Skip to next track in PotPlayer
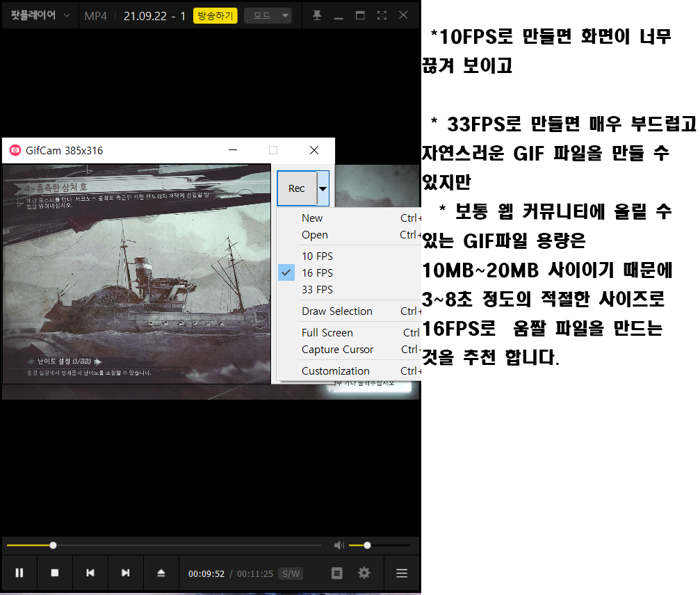The image size is (700, 595). tap(125, 573)
